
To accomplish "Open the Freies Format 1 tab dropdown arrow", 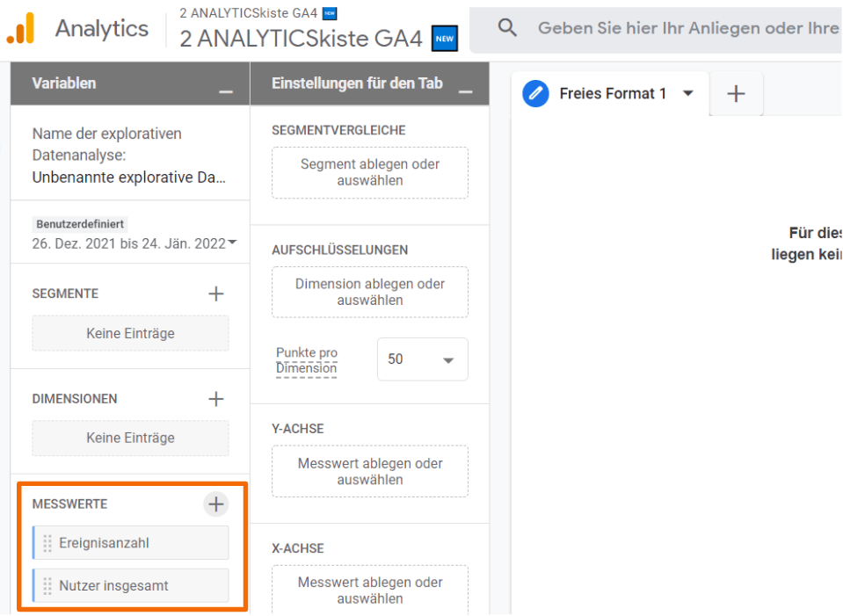I will 688,93.
